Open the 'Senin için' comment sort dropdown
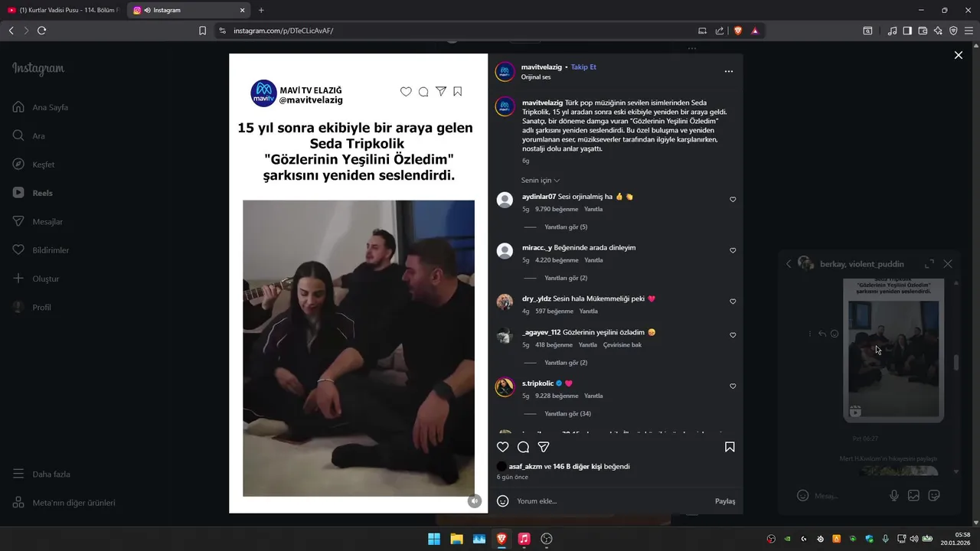 coord(541,181)
